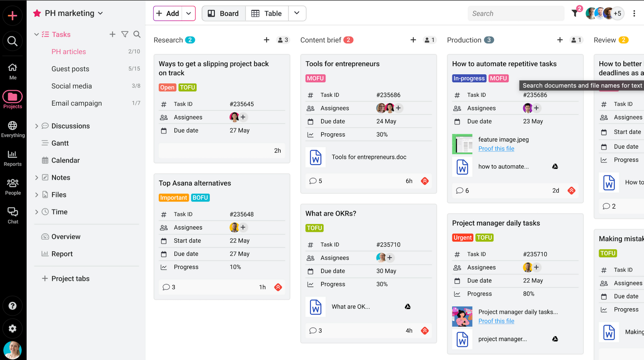Click the filter funnel with badge
The image size is (644, 360).
(575, 13)
